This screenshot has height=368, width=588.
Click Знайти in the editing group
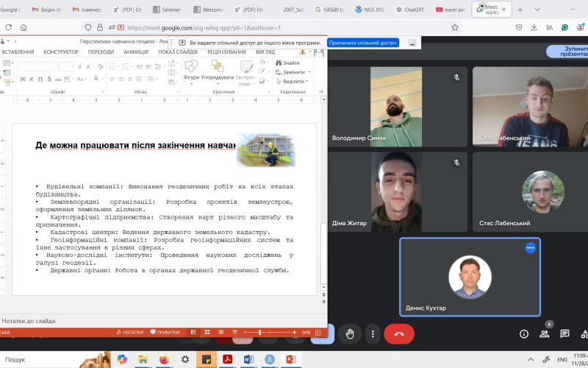tap(287, 63)
